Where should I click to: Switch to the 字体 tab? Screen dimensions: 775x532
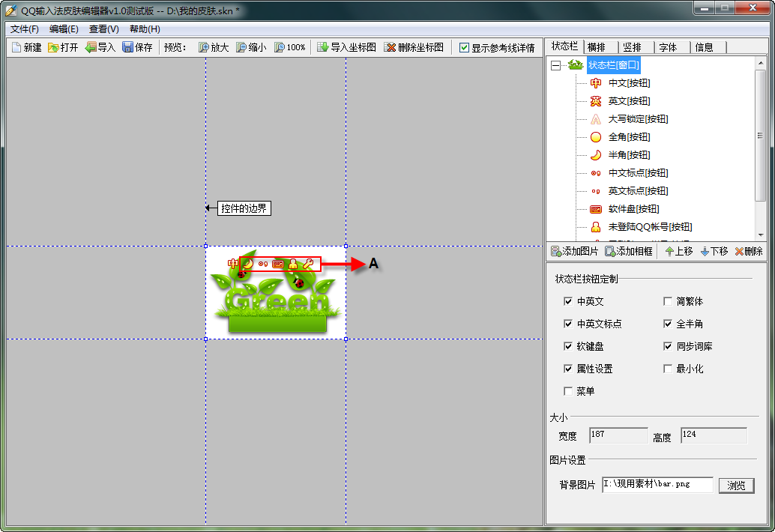[672, 47]
